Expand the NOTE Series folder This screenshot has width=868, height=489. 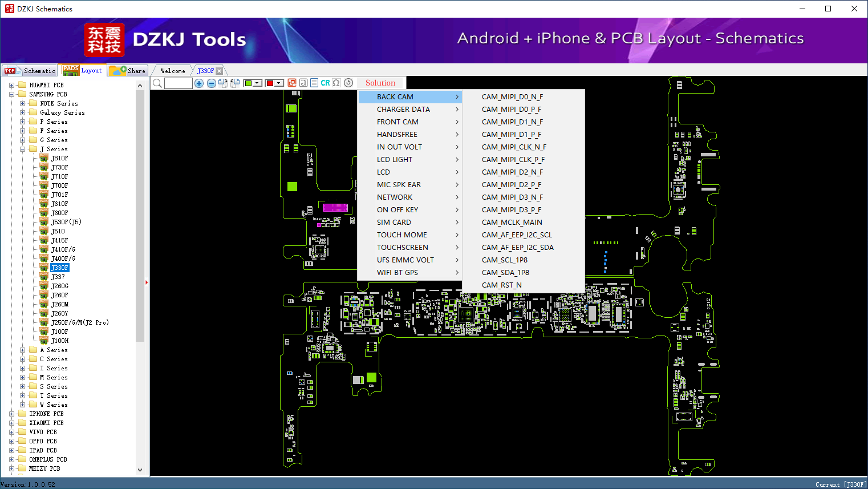coord(23,103)
